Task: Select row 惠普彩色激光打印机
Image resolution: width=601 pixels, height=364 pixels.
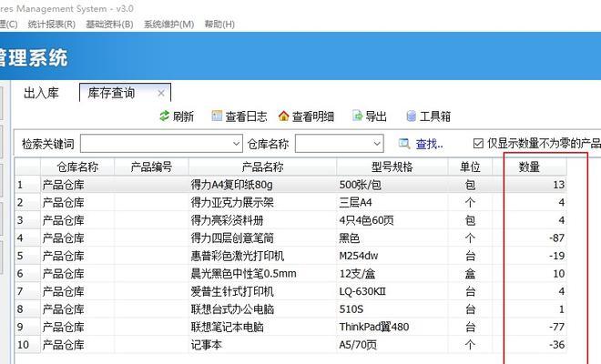Action: 290,256
